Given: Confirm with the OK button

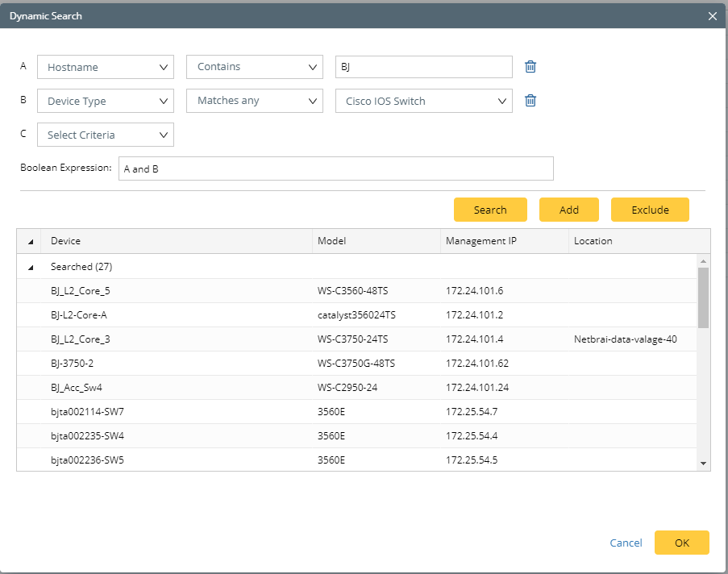Looking at the screenshot, I should pos(681,542).
